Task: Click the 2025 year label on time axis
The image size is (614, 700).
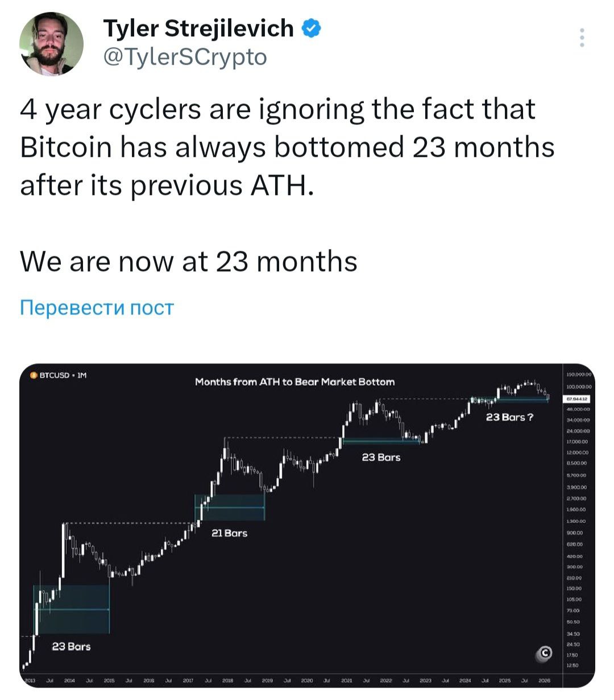Action: (x=505, y=680)
